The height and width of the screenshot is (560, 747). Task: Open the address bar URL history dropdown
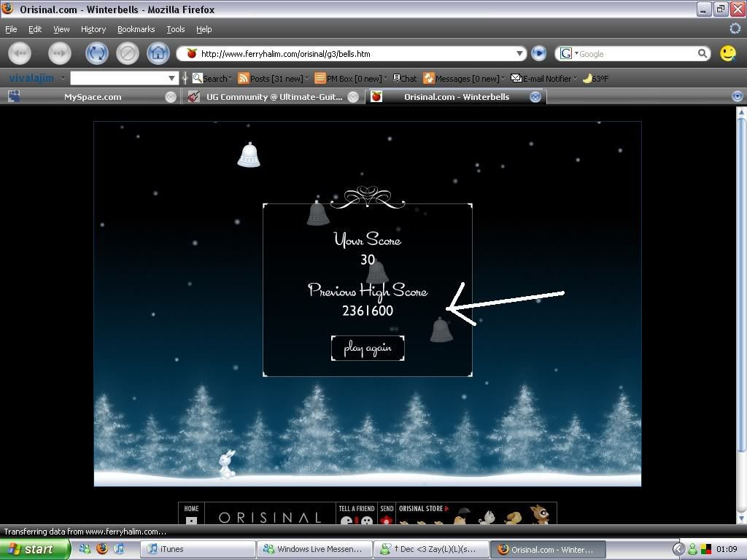click(x=519, y=53)
